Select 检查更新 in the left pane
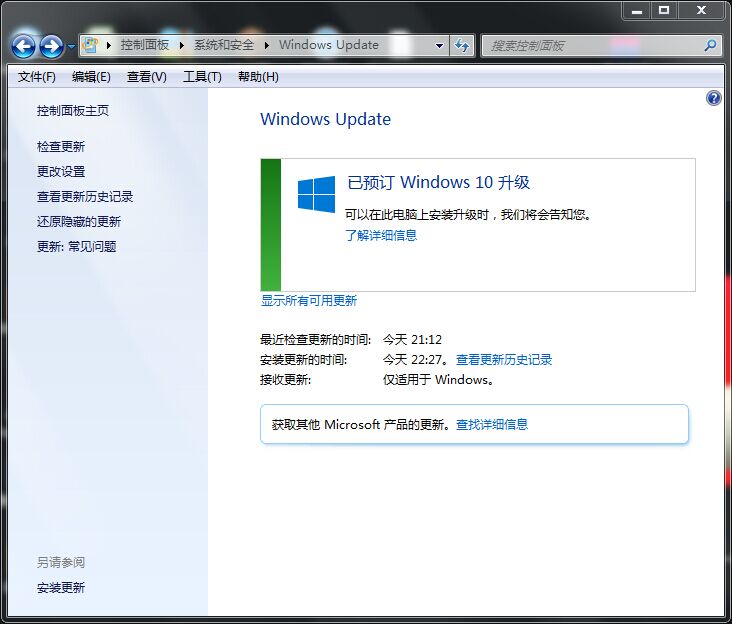Viewport: 732px width, 624px height. click(61, 147)
